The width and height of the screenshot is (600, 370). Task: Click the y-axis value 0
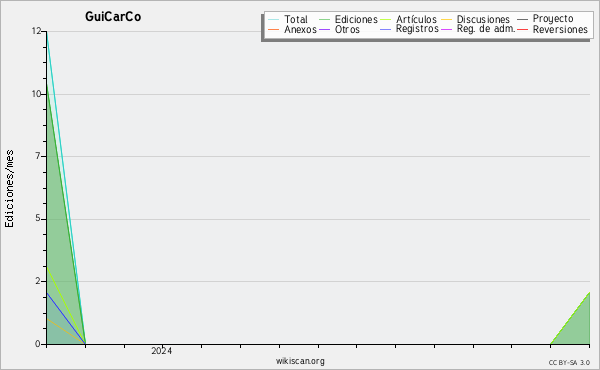pos(38,344)
